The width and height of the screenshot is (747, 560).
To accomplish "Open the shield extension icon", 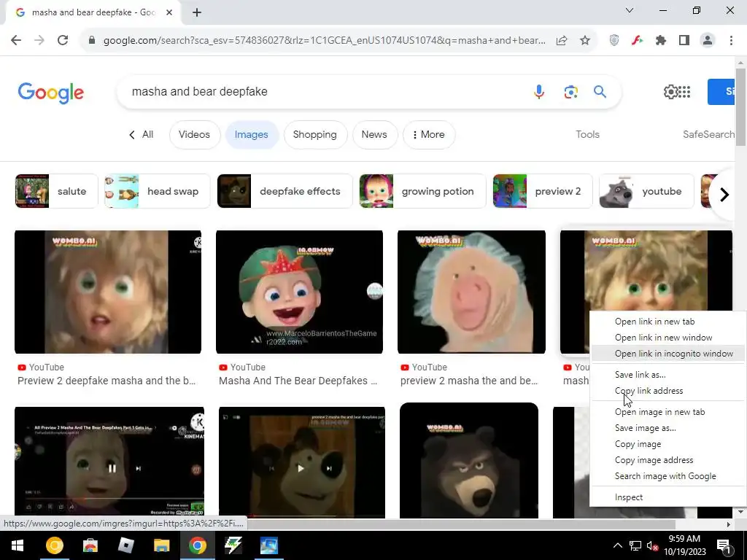I will (614, 41).
